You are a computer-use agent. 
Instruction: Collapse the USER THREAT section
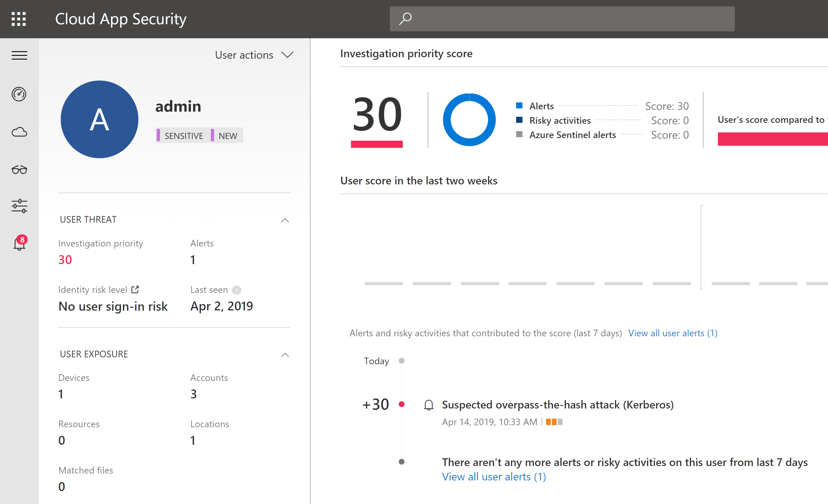(x=285, y=220)
